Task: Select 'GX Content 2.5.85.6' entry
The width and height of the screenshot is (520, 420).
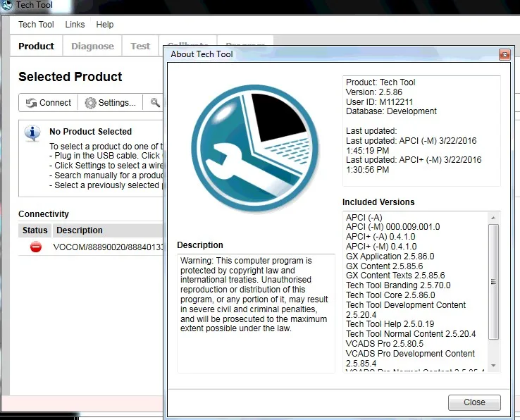Action: tap(384, 266)
